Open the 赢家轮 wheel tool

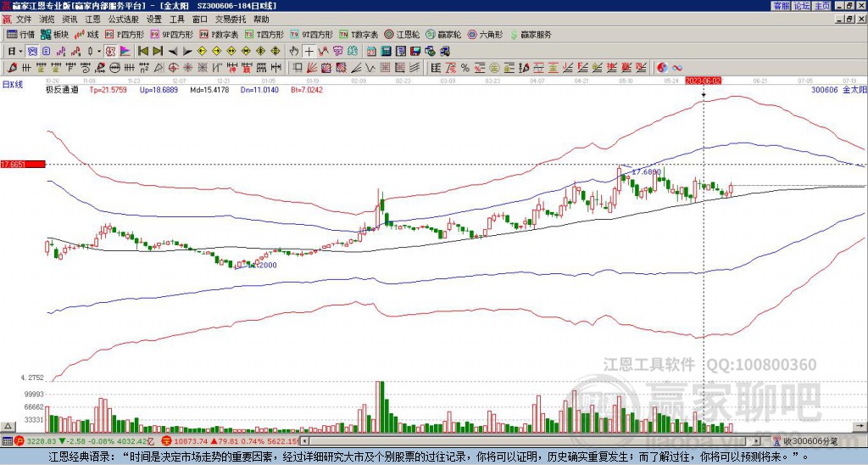[x=443, y=34]
